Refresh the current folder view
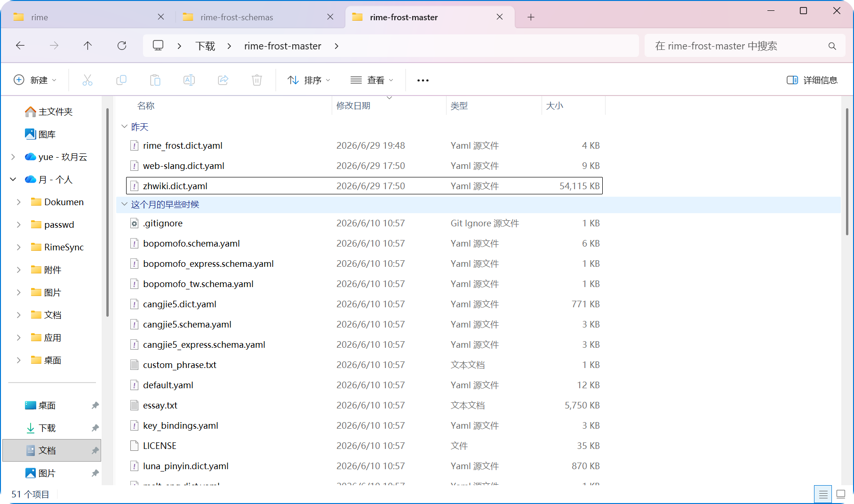 click(122, 46)
